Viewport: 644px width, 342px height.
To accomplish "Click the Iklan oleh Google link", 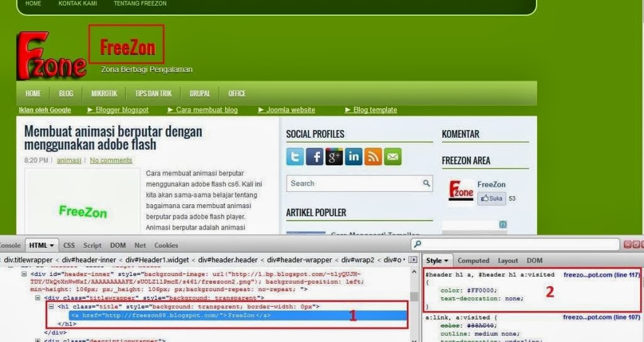I will click(45, 109).
